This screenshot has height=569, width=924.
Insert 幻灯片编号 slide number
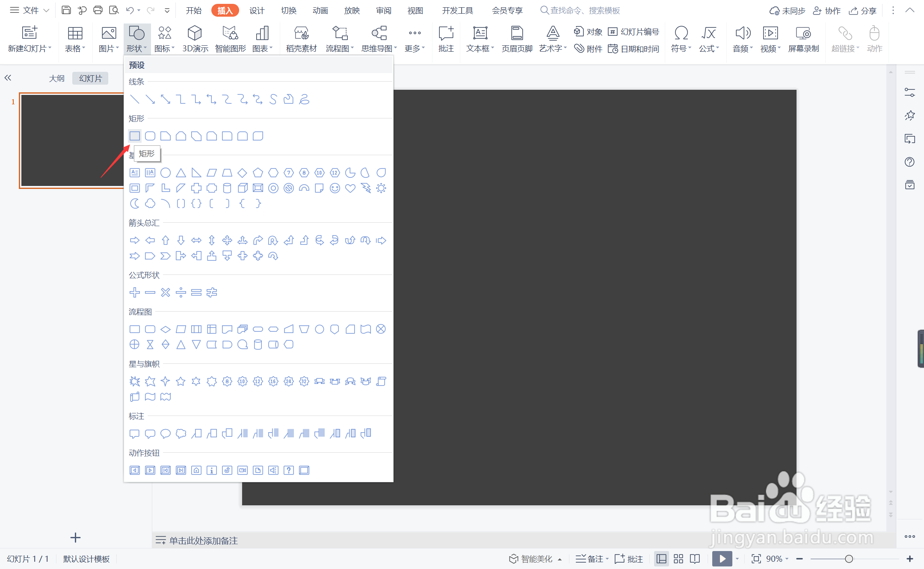click(x=634, y=32)
